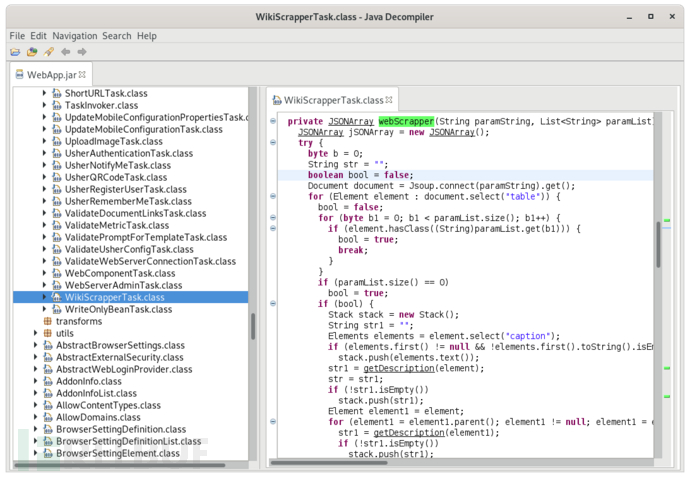This screenshot has width=690, height=478.
Task: Follow the getDescription(element) link
Action: click(x=399, y=368)
